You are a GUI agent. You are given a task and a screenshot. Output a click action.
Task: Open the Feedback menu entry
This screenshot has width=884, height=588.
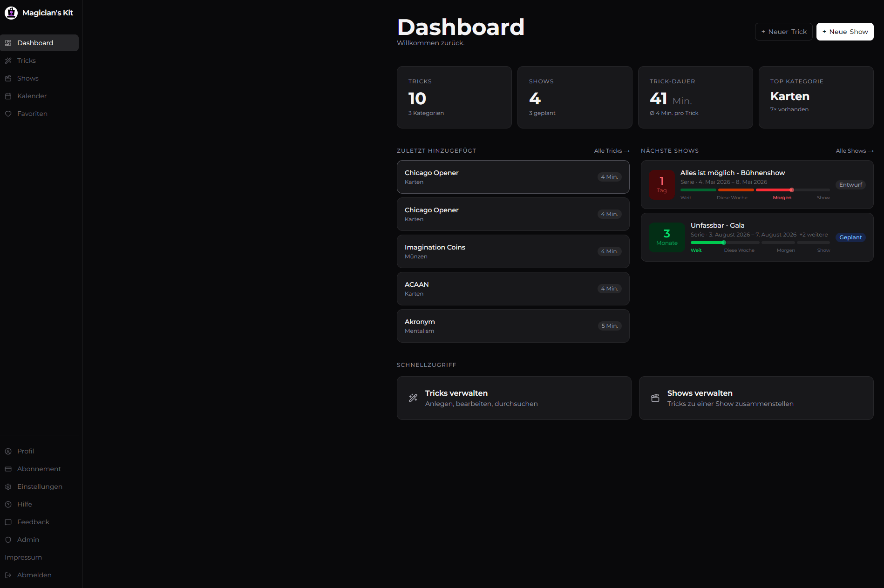pyautogui.click(x=39, y=522)
